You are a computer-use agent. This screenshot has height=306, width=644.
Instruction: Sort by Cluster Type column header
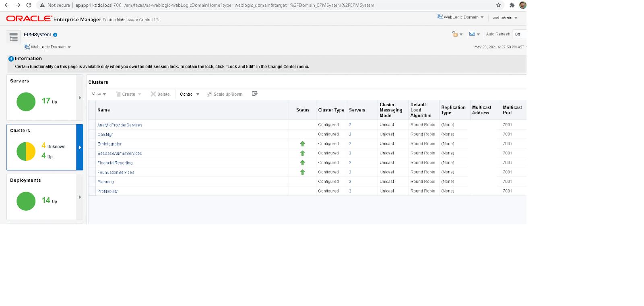(x=331, y=110)
